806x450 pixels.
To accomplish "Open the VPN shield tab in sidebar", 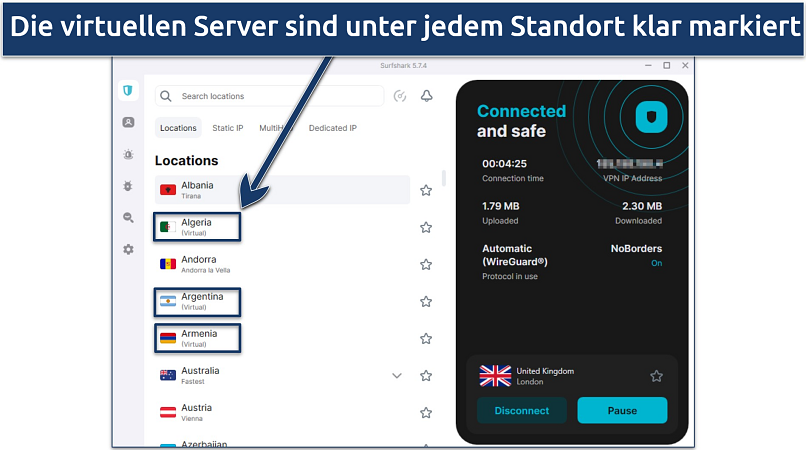I will pyautogui.click(x=128, y=91).
